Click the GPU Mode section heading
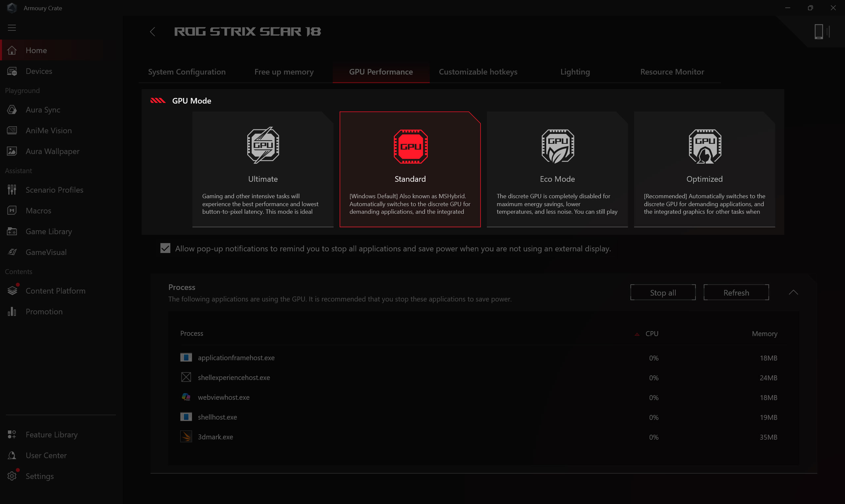The width and height of the screenshot is (845, 504). (192, 101)
